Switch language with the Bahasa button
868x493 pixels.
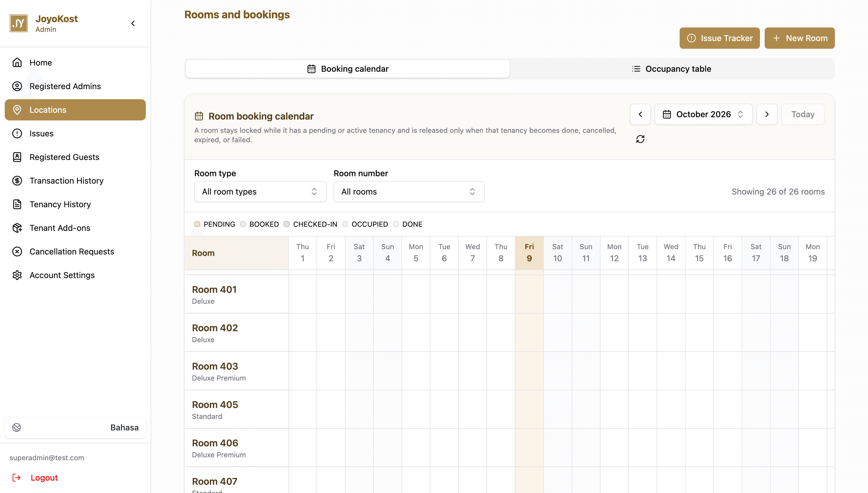pyautogui.click(x=75, y=427)
